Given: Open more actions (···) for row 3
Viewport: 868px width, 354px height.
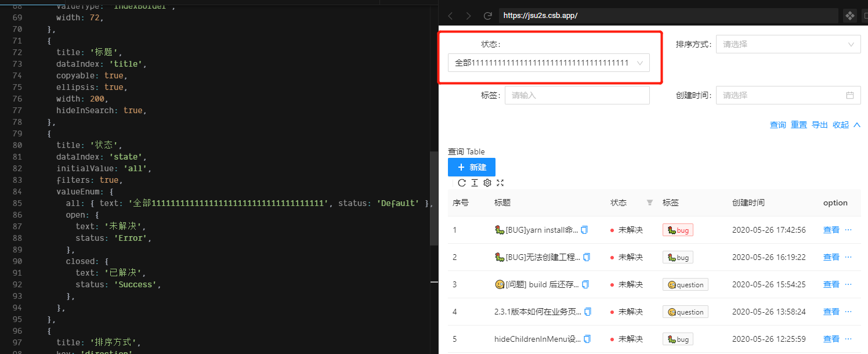Looking at the screenshot, I should coord(848,284).
